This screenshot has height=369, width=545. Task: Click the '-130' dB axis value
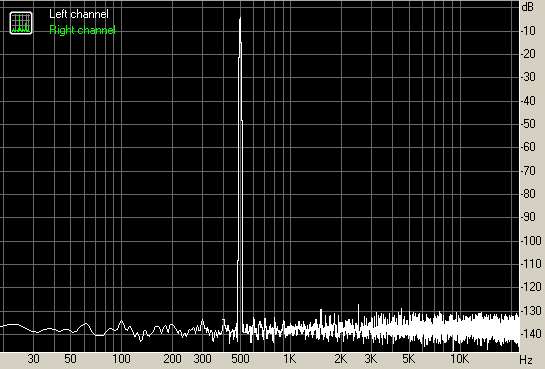pos(531,311)
